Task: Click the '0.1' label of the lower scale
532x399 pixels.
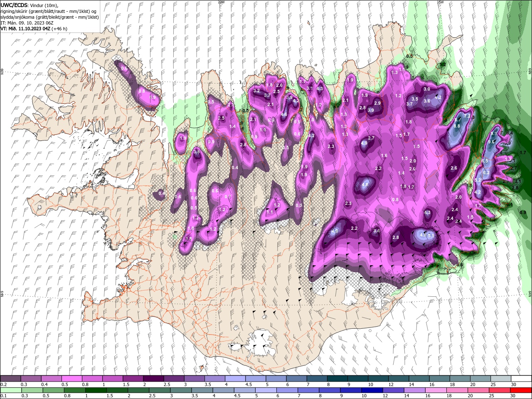Action: click(3, 396)
